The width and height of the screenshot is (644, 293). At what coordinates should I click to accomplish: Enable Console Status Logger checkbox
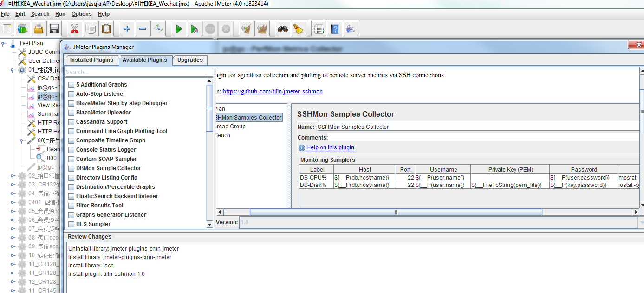tap(71, 150)
